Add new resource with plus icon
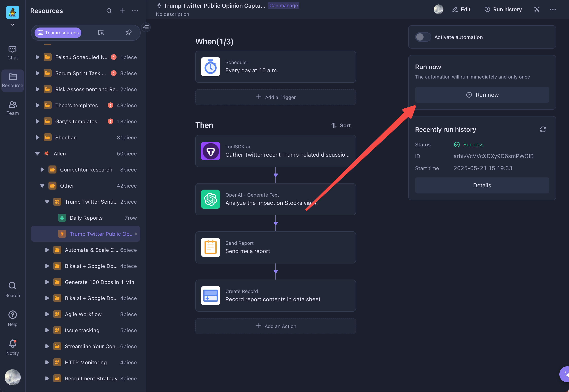The width and height of the screenshot is (569, 392). click(122, 11)
